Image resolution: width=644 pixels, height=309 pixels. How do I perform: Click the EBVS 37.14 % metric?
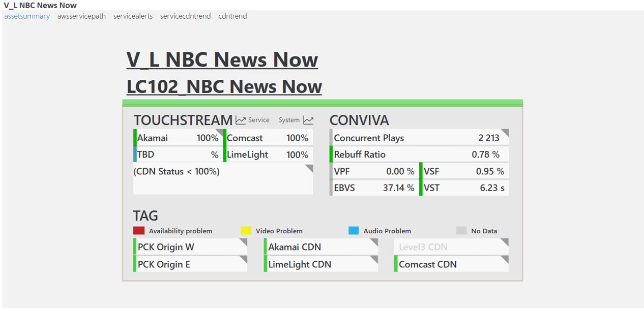(374, 188)
